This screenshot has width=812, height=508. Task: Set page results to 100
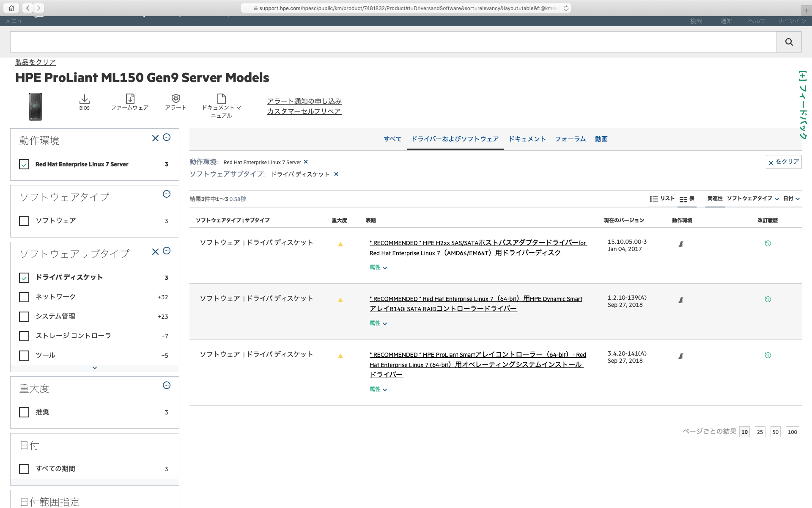pyautogui.click(x=792, y=432)
